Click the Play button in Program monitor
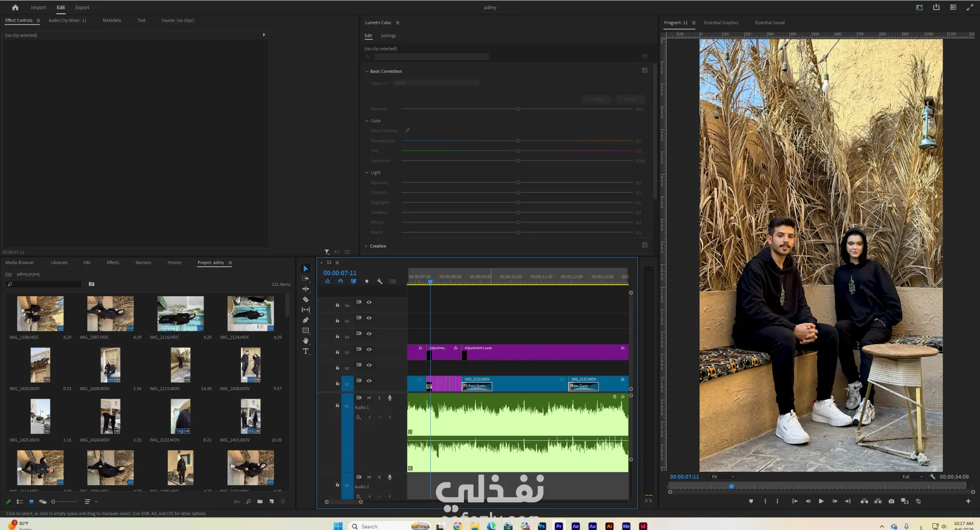This screenshot has height=530, width=980. click(x=821, y=501)
